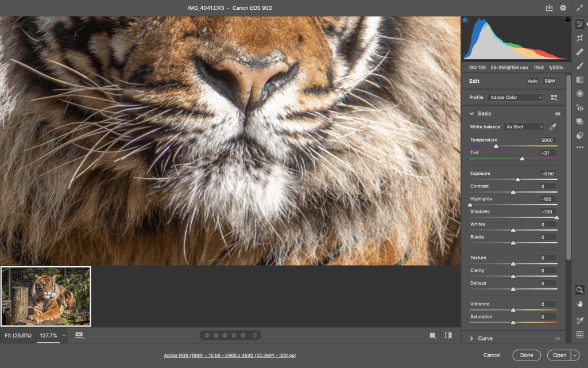Image resolution: width=588 pixels, height=368 pixels.
Task: Select the Graduated Filter tool
Action: click(x=580, y=79)
